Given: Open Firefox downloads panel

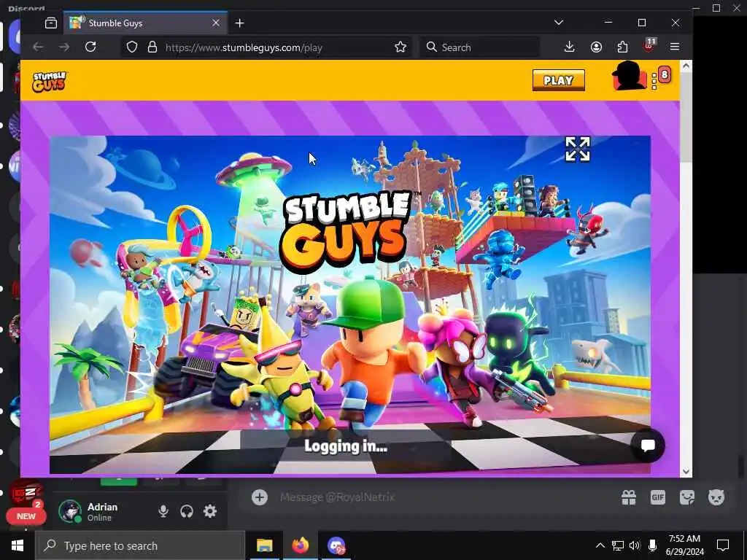Looking at the screenshot, I should coord(569,47).
